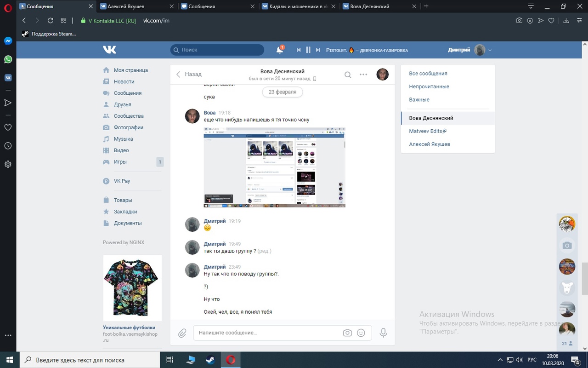Click the camera icon in message input
Viewport: 588px width, 368px height.
coord(347,333)
